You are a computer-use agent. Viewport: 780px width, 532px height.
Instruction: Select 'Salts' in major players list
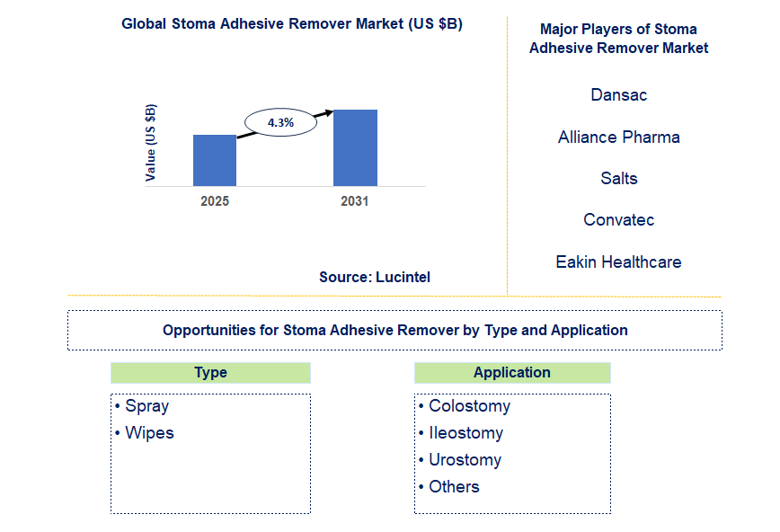click(619, 178)
